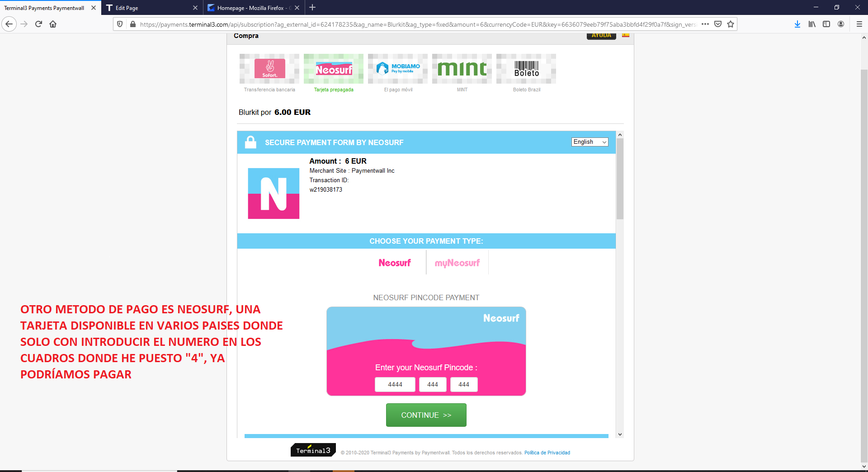Click the transaction ID w219038173
The width and height of the screenshot is (868, 472).
click(x=326, y=189)
